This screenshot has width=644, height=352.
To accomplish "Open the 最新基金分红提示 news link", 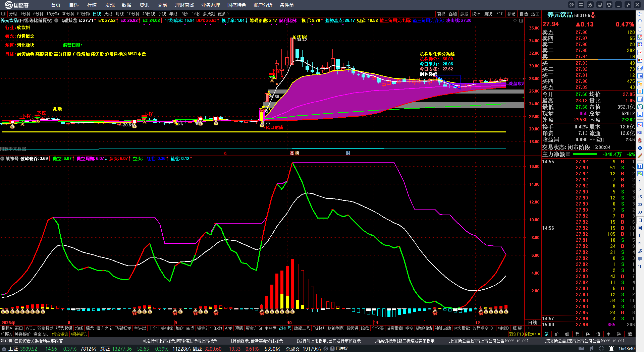I will (257, 341).
